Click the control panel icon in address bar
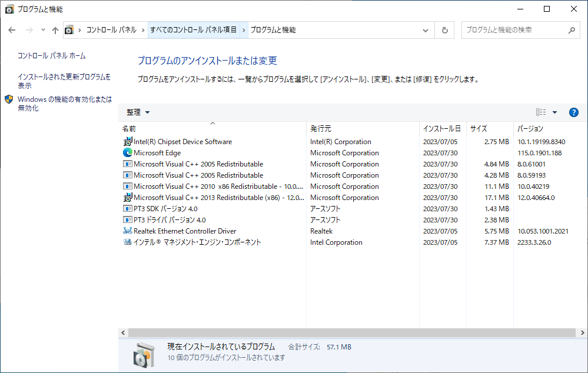The width and height of the screenshot is (588, 373). click(69, 30)
